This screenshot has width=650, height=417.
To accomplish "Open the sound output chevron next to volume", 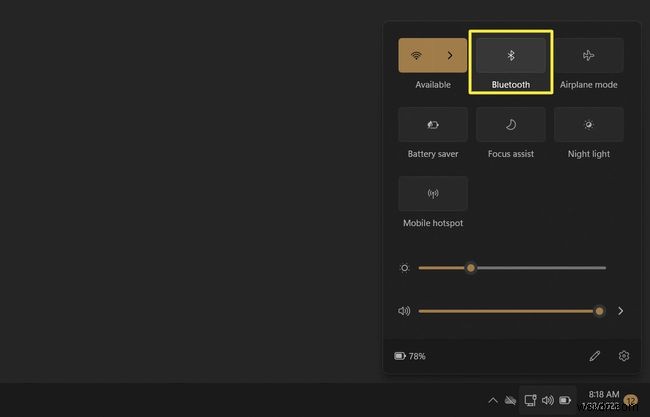I will point(621,311).
